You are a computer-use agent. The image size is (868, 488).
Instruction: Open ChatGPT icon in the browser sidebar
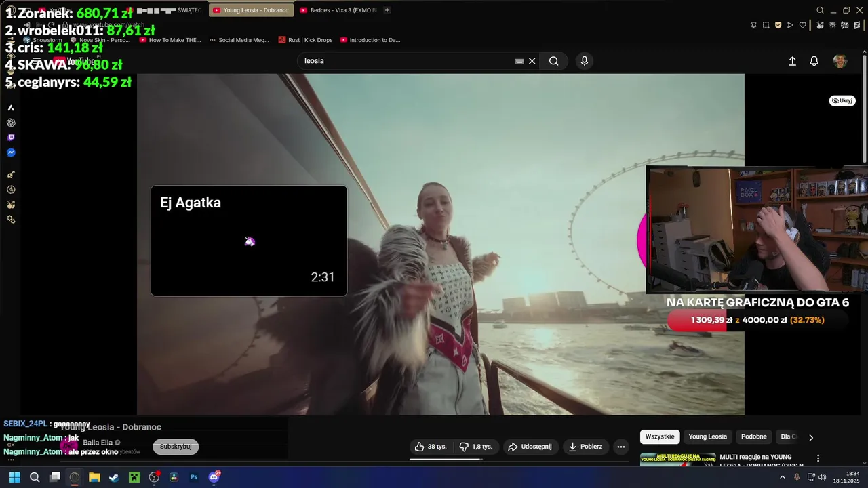(x=11, y=123)
